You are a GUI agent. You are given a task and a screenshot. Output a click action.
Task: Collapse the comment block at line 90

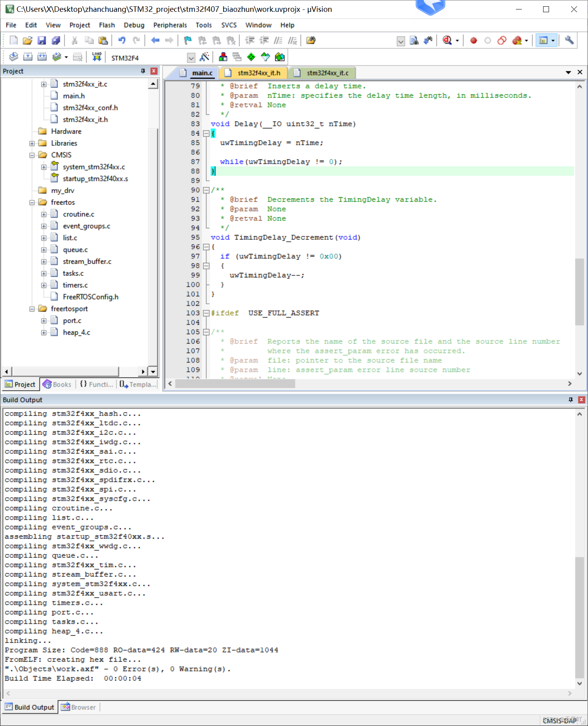point(206,190)
